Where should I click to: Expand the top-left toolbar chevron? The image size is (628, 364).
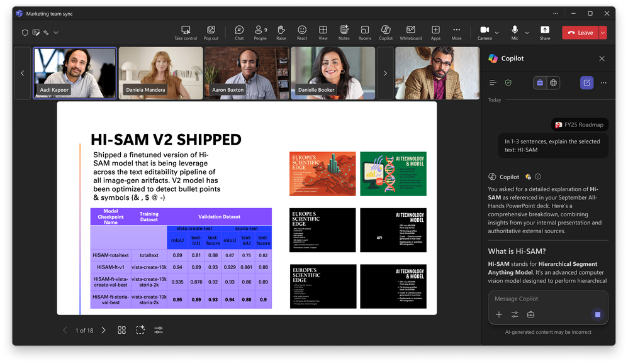pos(56,33)
